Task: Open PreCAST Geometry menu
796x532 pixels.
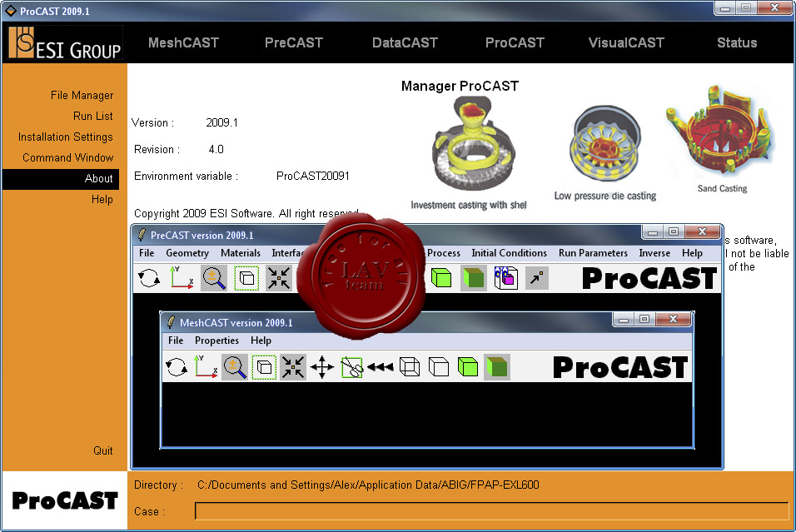Action: pyautogui.click(x=187, y=253)
